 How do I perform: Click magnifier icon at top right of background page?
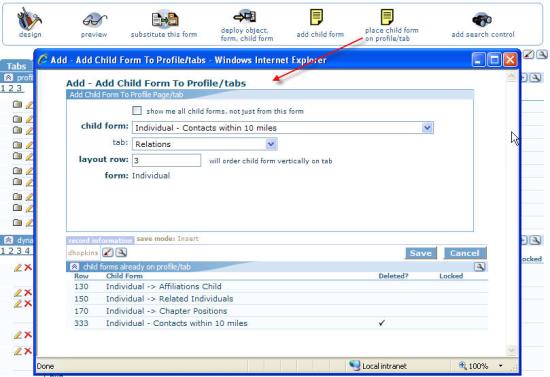[542, 54]
